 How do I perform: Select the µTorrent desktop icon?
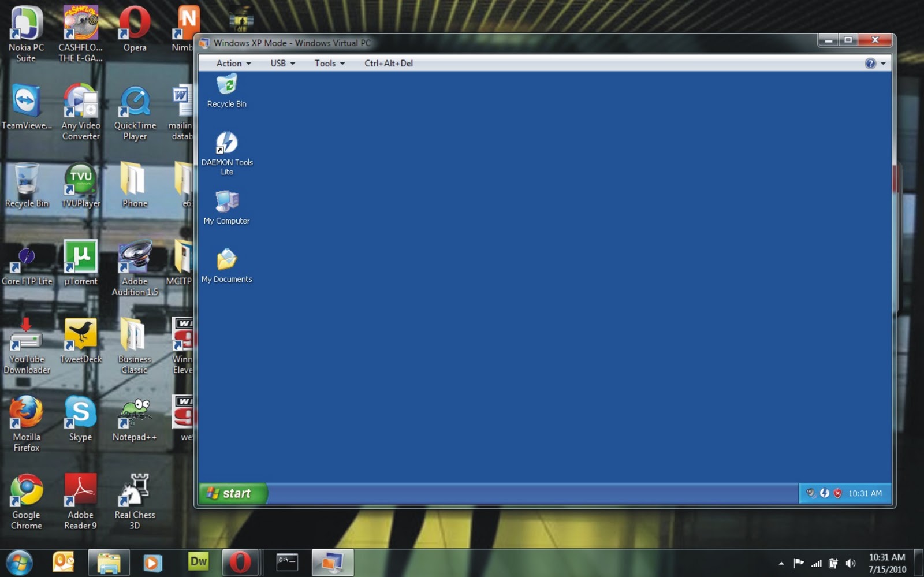pos(81,263)
